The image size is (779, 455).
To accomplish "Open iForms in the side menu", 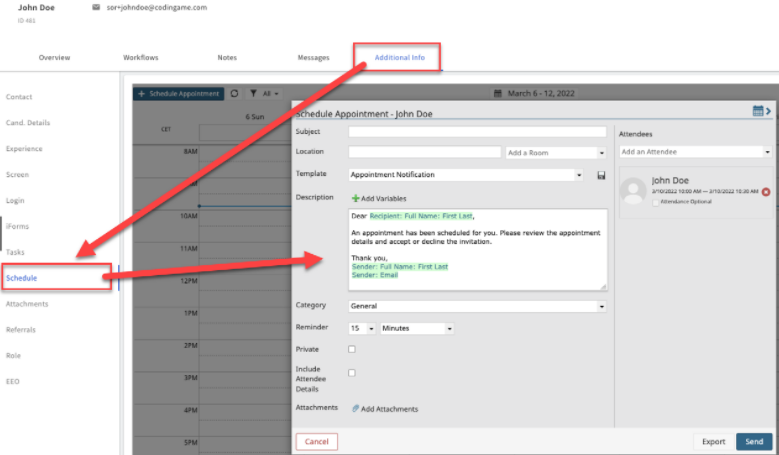I will 17,226.
